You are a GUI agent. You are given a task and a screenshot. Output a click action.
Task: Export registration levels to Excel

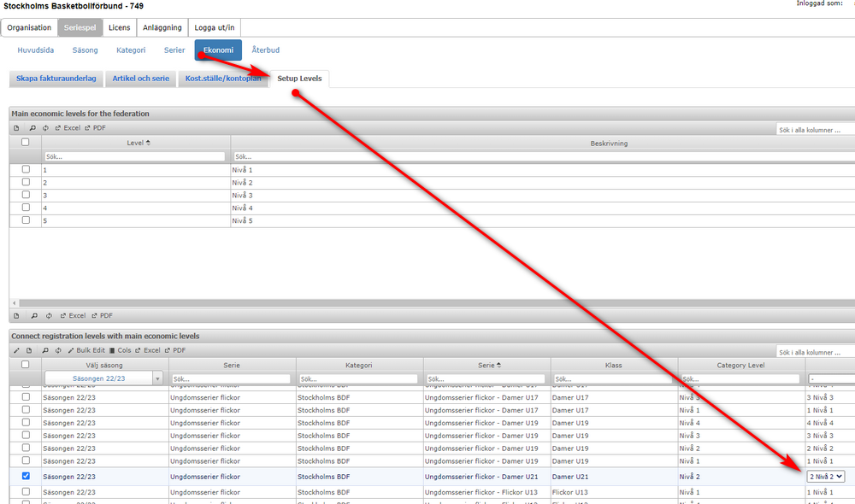click(148, 350)
